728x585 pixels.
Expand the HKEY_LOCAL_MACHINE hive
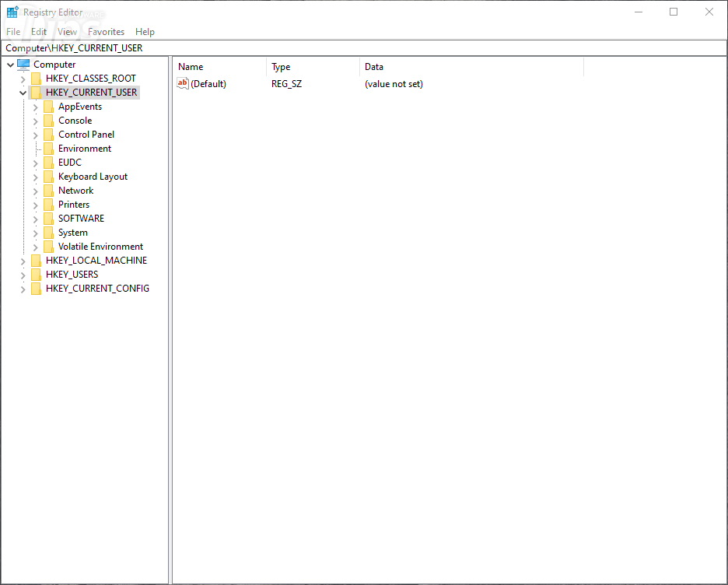pyautogui.click(x=23, y=261)
